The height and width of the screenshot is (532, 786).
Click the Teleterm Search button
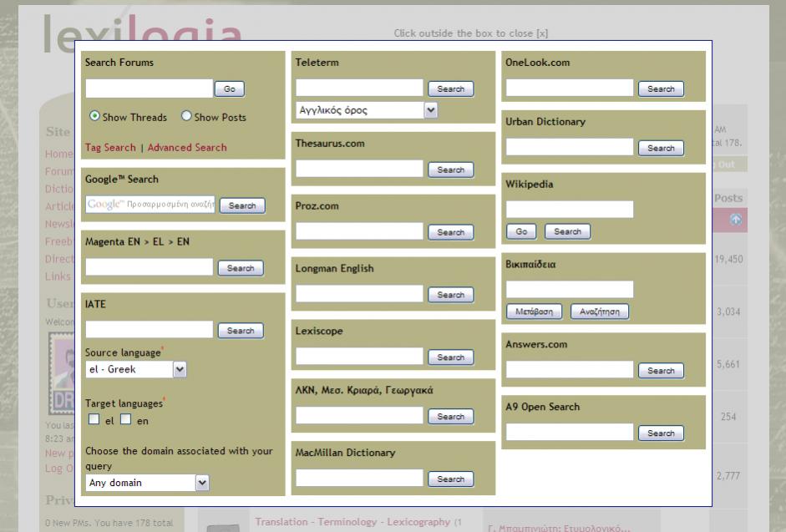coord(451,89)
